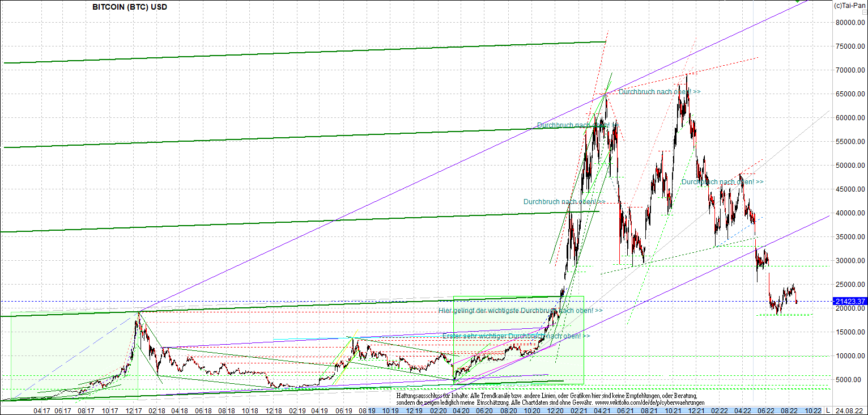
Task: Click the 55000.00 price axis label
Action: tap(851, 142)
